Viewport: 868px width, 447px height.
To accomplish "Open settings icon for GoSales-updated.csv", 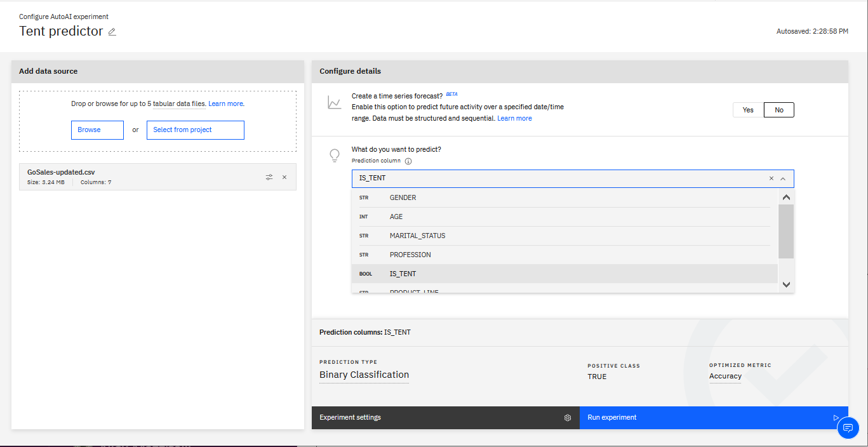I will 269,177.
